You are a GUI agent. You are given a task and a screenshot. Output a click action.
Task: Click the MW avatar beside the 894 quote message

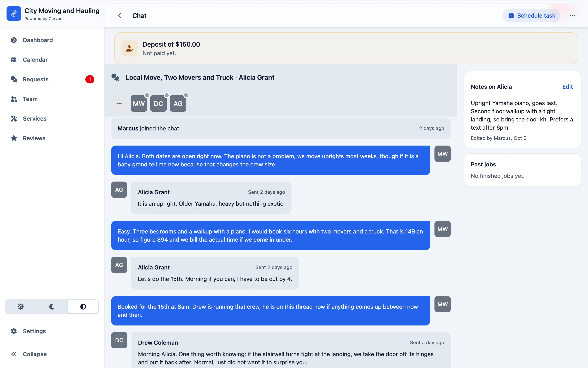click(x=442, y=229)
